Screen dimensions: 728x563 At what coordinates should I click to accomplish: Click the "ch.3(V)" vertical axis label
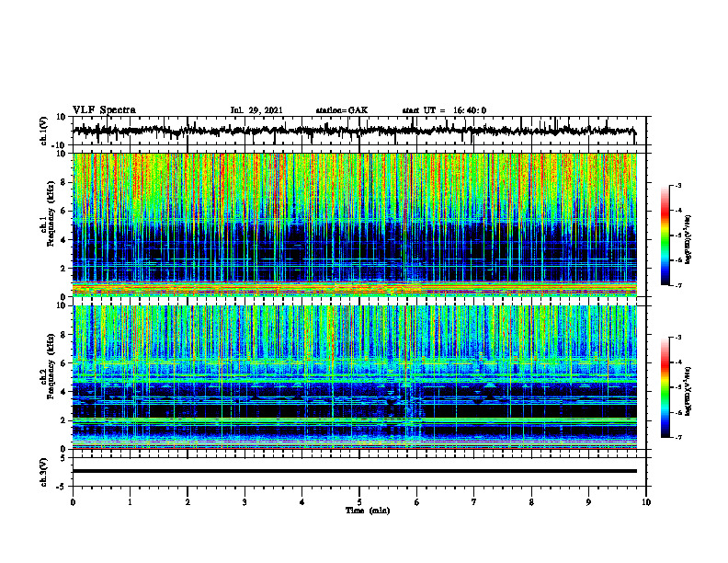[44, 472]
